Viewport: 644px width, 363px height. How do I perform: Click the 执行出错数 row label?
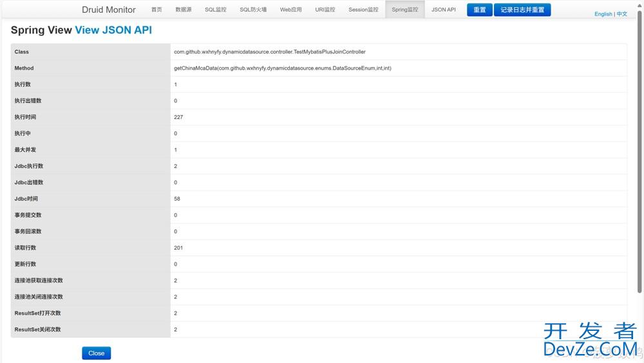pos(28,100)
